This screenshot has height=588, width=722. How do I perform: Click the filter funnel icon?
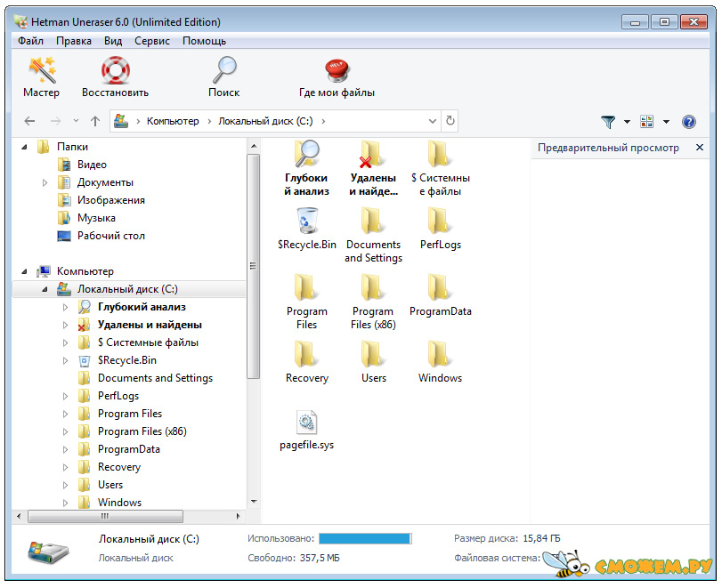[x=608, y=122]
